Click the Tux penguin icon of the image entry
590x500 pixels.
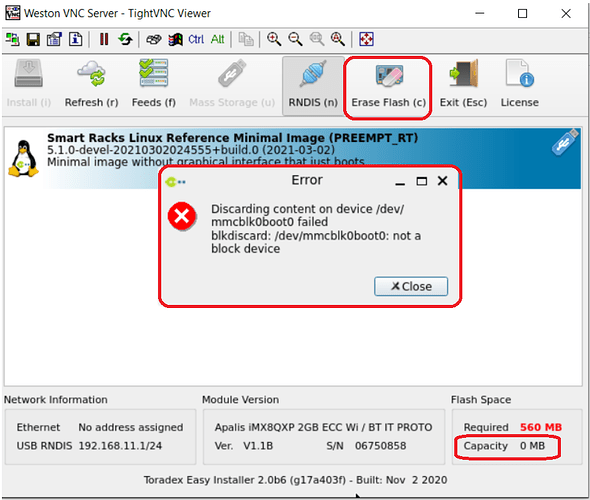tap(24, 158)
